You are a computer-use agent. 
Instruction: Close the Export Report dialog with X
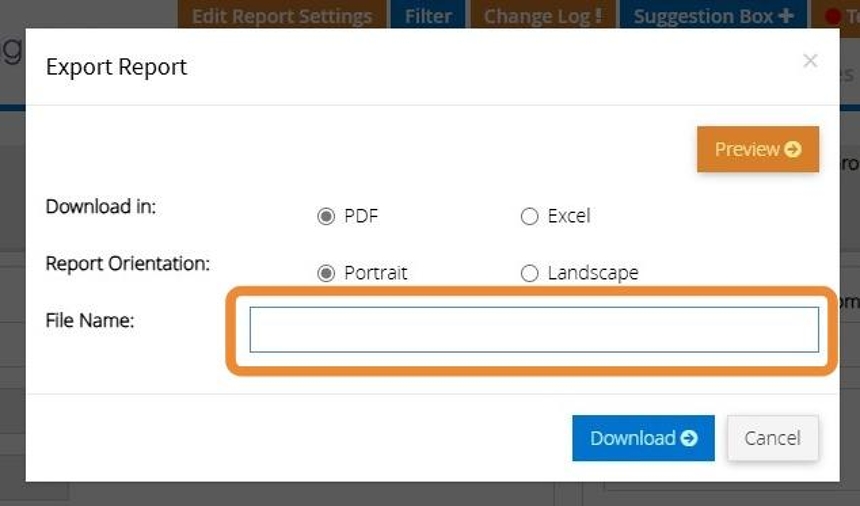point(810,61)
